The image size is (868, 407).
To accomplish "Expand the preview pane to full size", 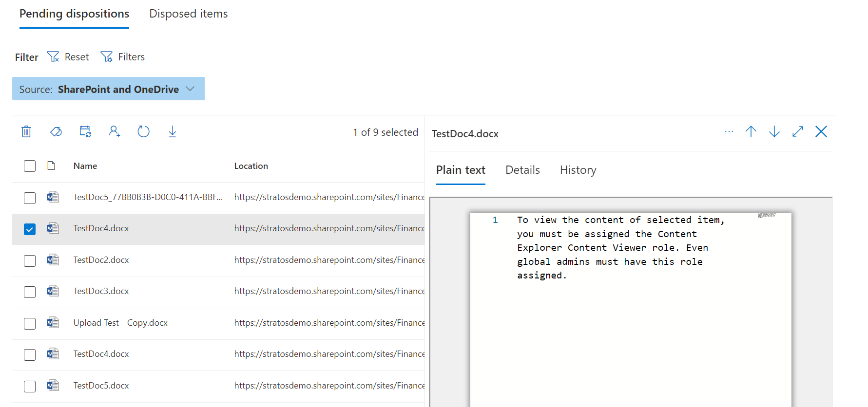I will [797, 132].
